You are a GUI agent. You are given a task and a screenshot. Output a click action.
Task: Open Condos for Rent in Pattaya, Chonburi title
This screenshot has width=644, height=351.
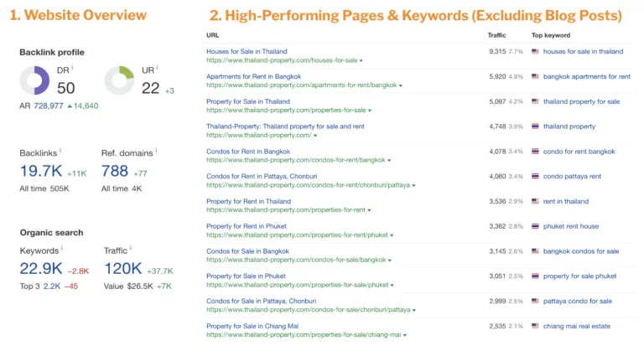tap(262, 176)
